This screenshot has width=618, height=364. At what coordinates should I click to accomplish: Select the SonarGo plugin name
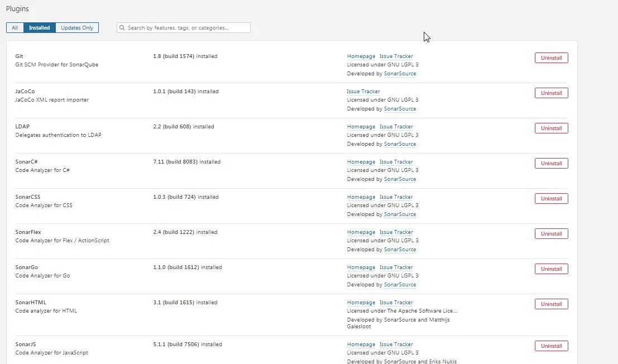[x=26, y=267]
